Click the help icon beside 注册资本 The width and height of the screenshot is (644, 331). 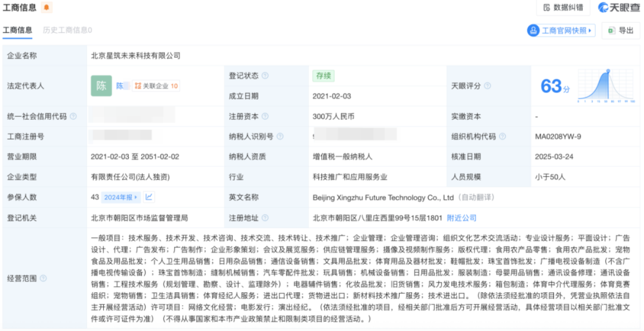[265, 117]
